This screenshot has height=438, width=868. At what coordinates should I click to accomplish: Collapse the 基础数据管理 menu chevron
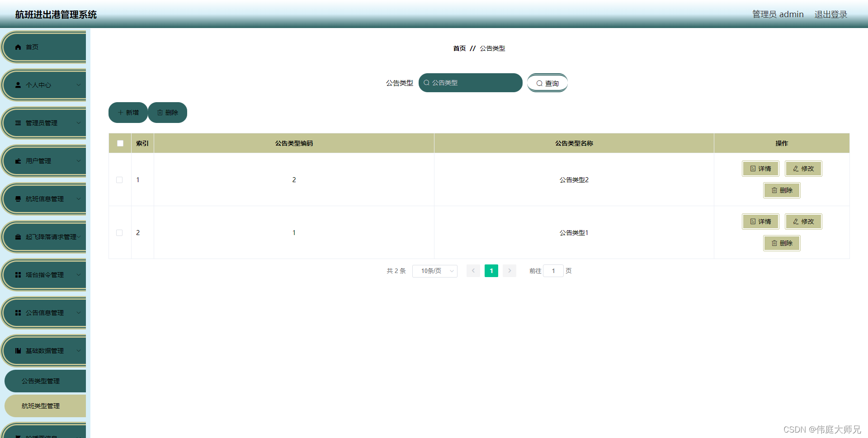tap(79, 351)
